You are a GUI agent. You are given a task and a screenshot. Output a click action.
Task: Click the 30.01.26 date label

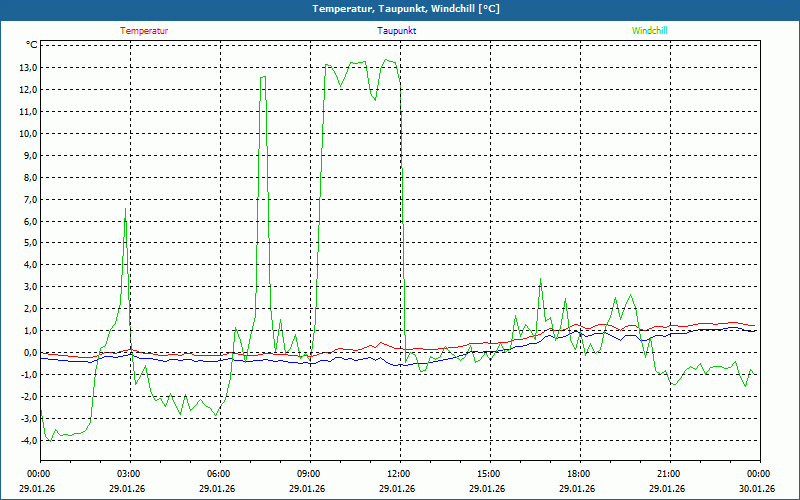pyautogui.click(x=757, y=488)
